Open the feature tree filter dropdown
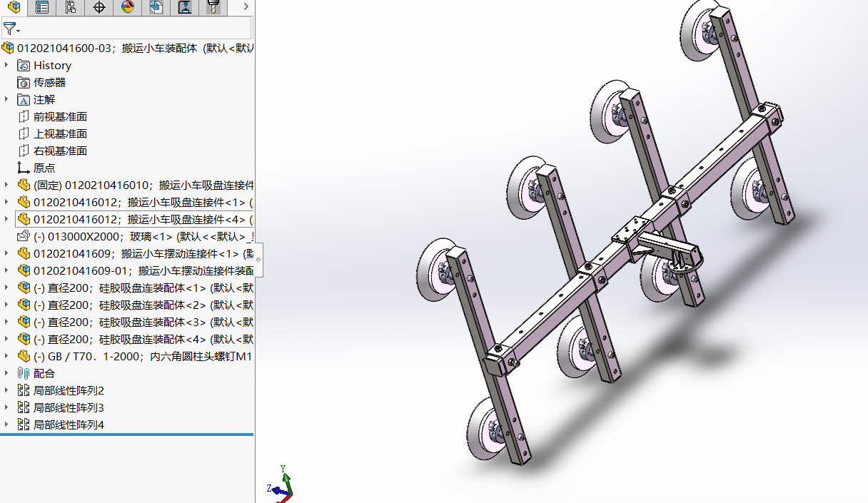 (11, 29)
